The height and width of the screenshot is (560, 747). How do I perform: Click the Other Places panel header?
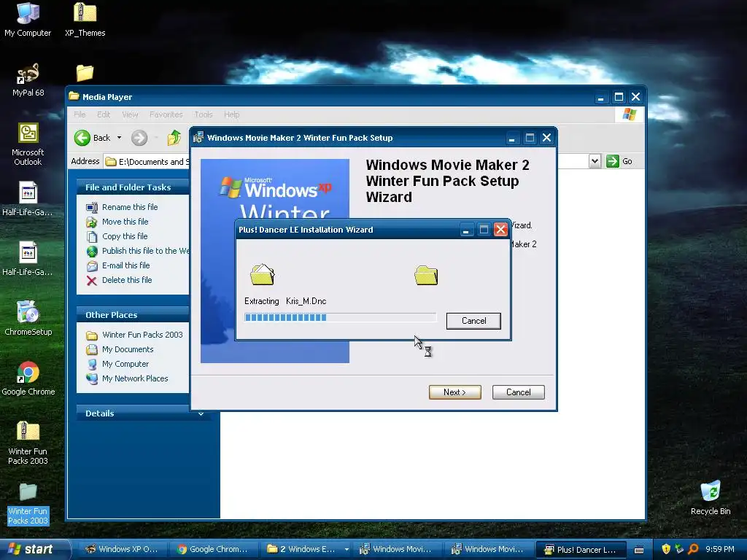point(133,315)
